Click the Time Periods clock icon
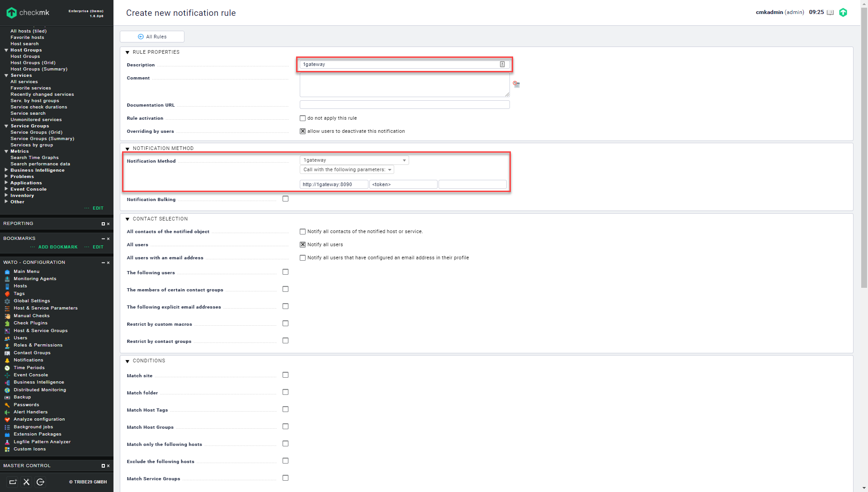Viewport: 868px width, 492px height. point(7,368)
